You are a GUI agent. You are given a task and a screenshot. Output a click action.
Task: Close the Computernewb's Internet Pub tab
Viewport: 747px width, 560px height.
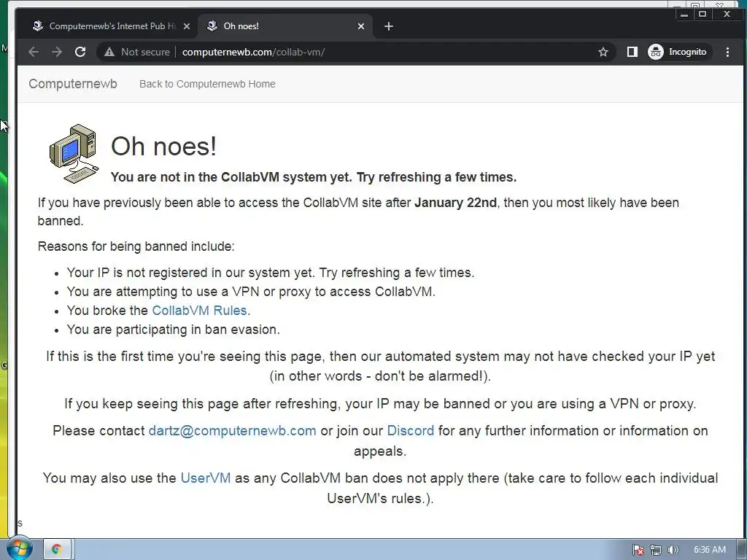coord(187,26)
